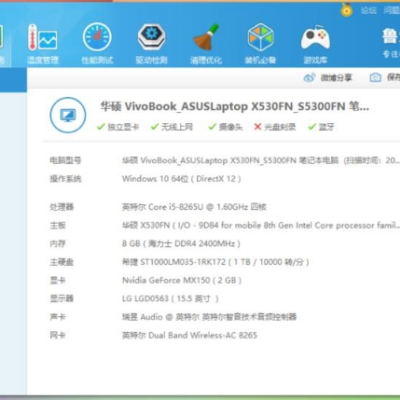Select the 内存 label

[58, 244]
